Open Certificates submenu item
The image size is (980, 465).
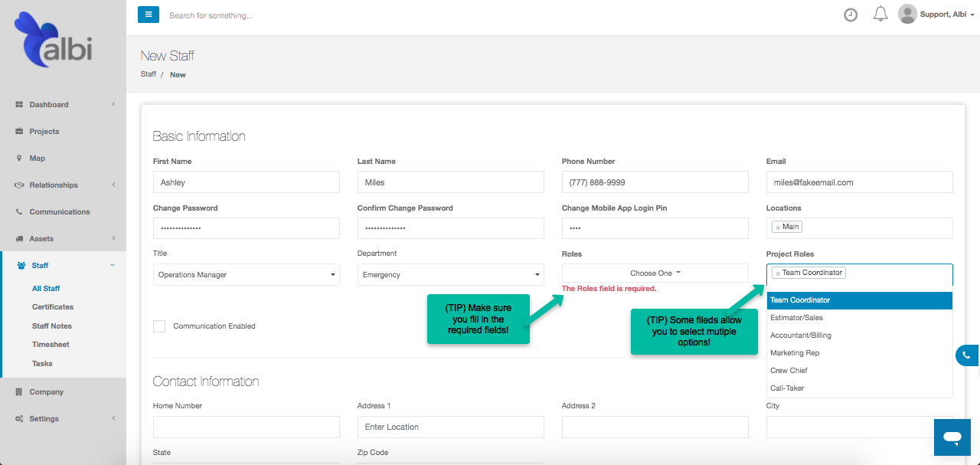click(53, 306)
